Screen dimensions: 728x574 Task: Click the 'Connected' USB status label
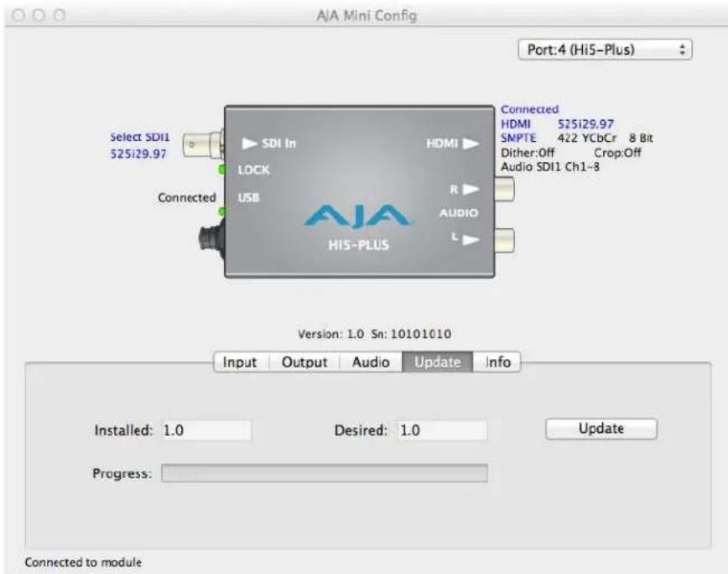coord(187,198)
